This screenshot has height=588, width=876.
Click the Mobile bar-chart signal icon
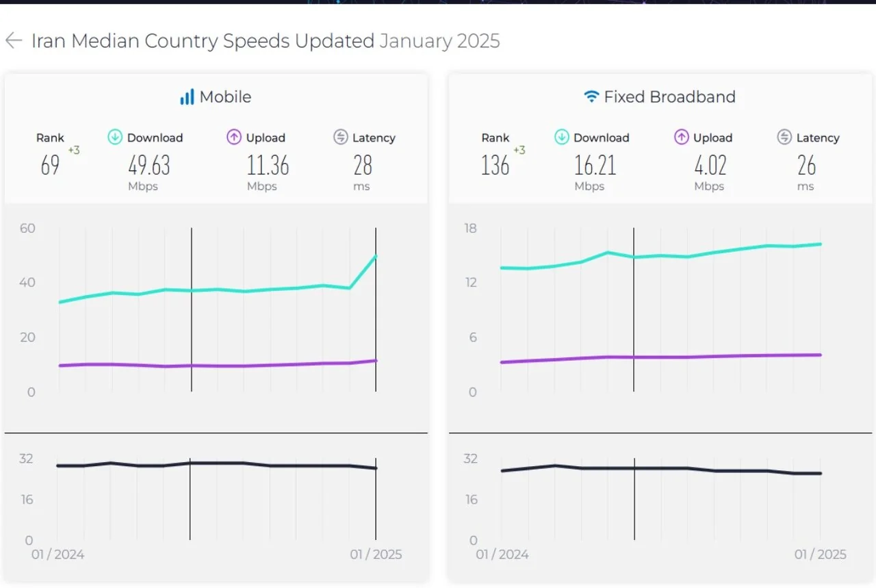pos(187,97)
